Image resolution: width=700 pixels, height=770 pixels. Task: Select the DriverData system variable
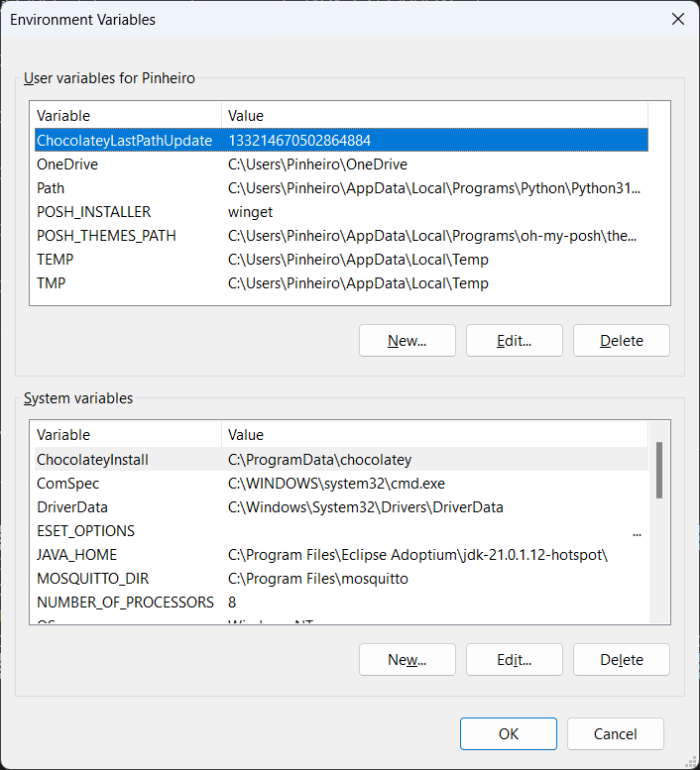(341, 506)
